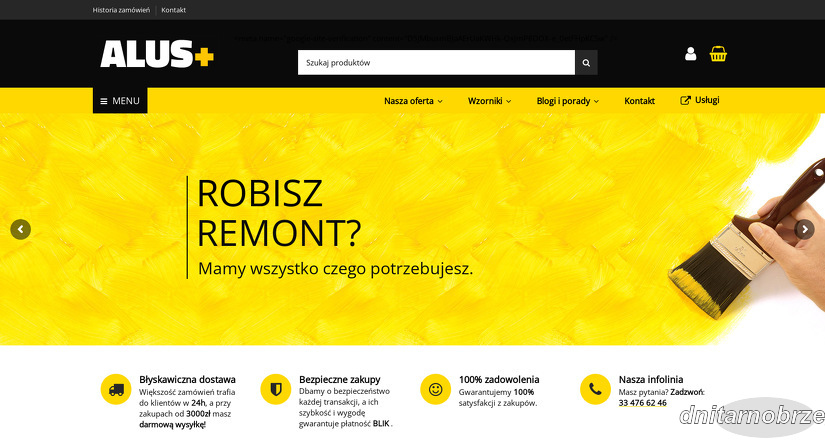Screen dimensions: 825x447
Task: Open the hamburger MENU button
Action: 120,100
